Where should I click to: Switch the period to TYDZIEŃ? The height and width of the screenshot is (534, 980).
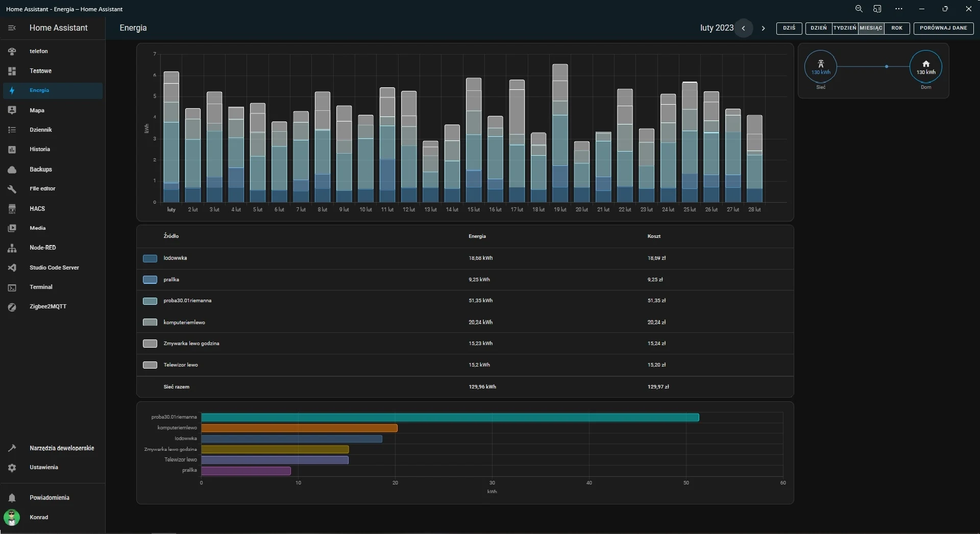[x=845, y=28]
